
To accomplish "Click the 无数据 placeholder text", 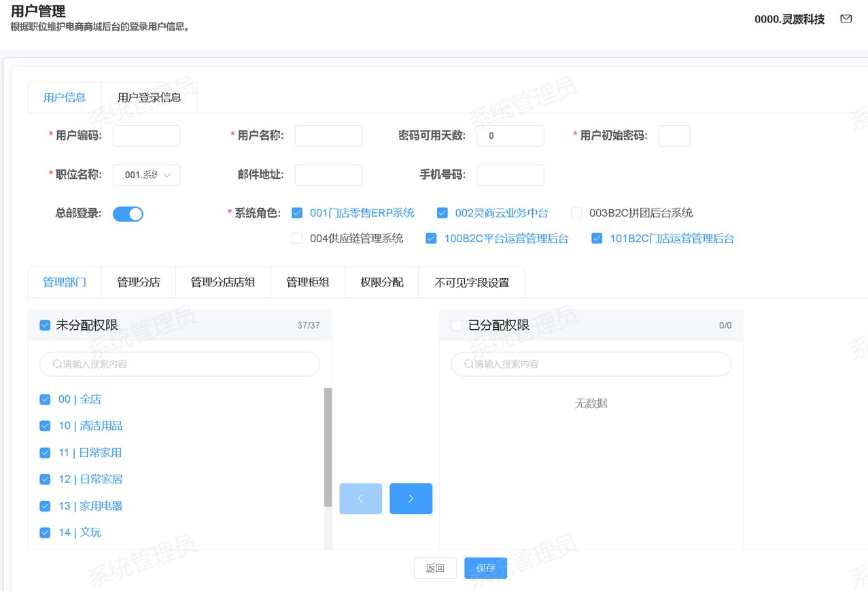I will [x=591, y=403].
